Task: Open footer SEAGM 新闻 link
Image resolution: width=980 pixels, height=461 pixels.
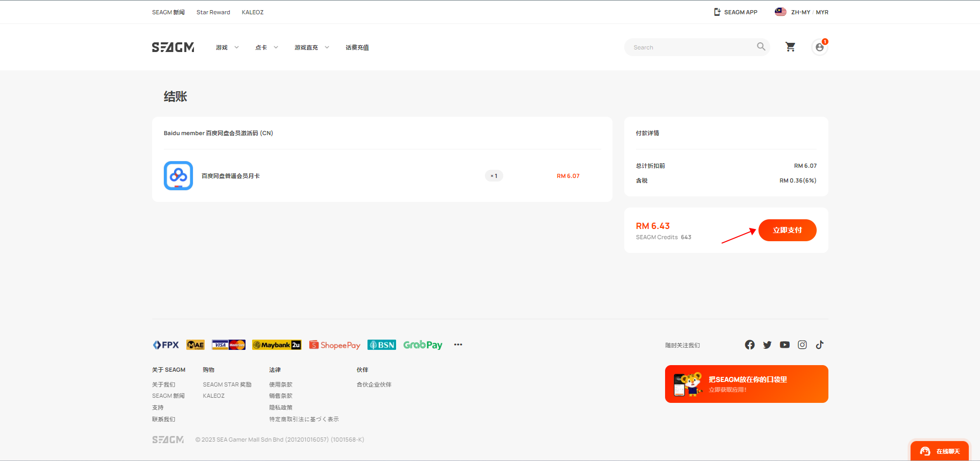Action: click(168, 396)
